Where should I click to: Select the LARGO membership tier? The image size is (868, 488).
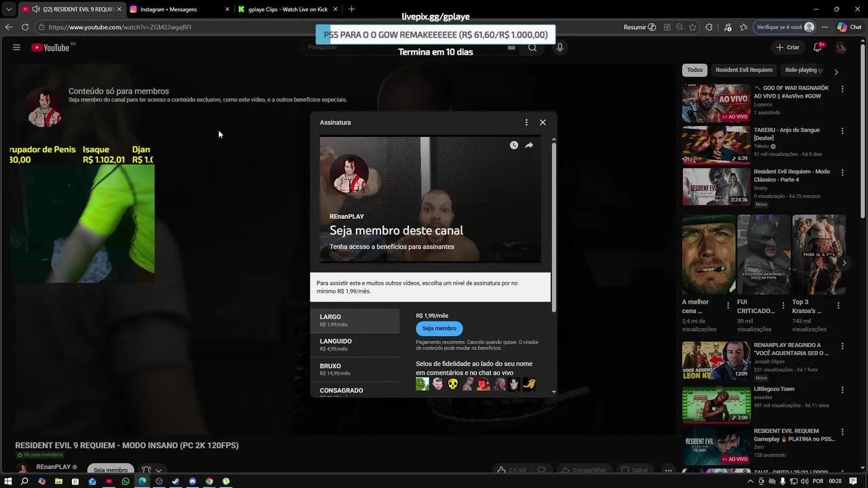tap(355, 321)
